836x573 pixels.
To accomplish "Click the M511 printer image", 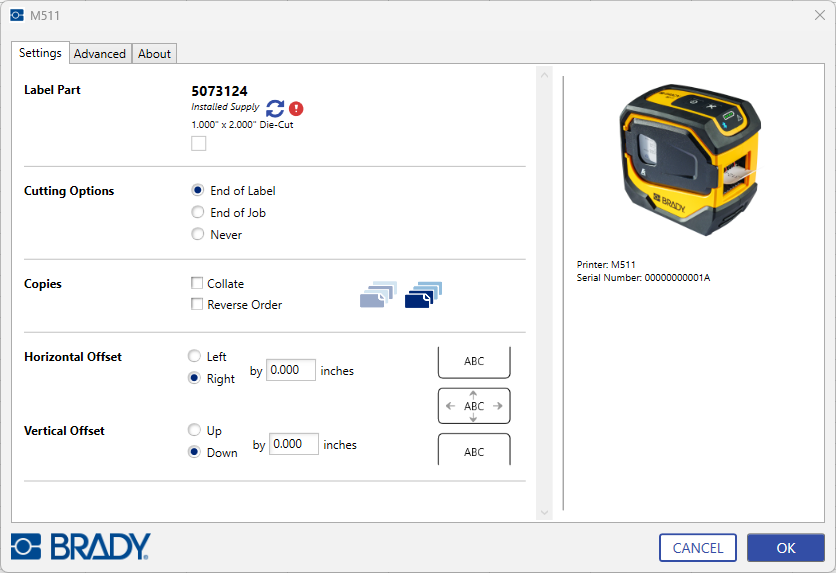I will coord(689,160).
